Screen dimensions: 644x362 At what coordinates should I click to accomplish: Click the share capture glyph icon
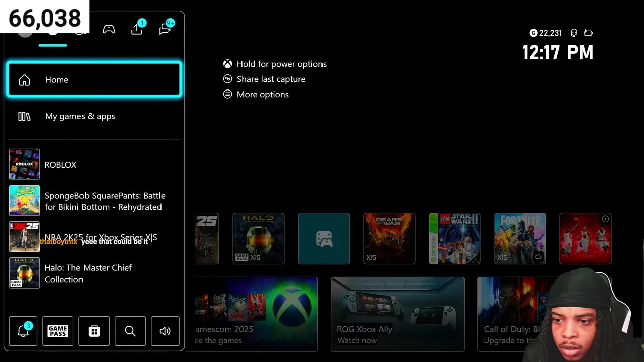[228, 79]
